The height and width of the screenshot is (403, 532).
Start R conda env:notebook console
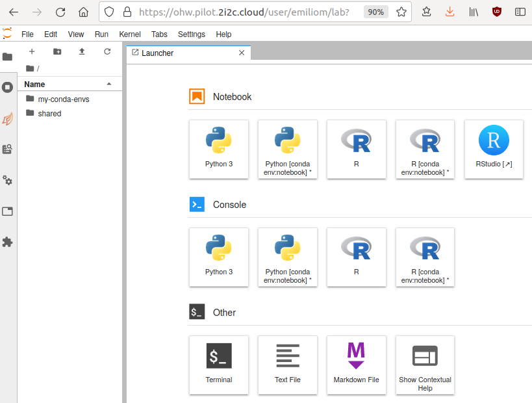click(425, 257)
